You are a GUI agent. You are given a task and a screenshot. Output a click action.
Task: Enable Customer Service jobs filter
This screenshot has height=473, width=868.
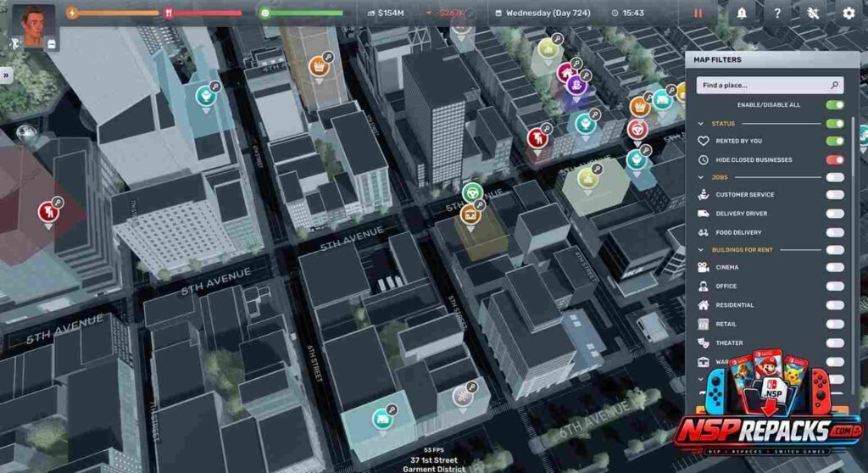click(834, 195)
